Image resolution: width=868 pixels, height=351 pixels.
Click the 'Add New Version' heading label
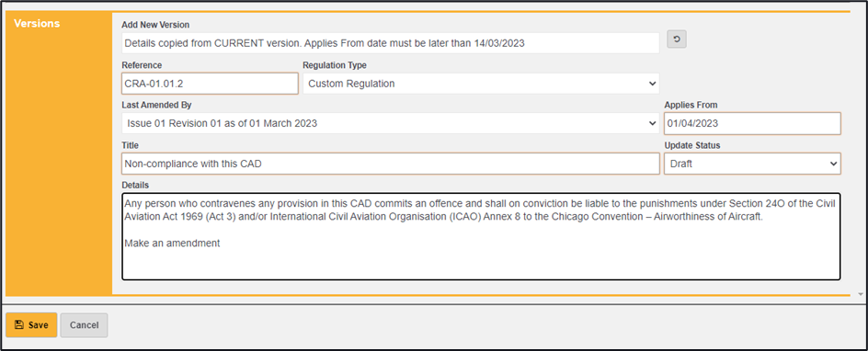tap(155, 25)
